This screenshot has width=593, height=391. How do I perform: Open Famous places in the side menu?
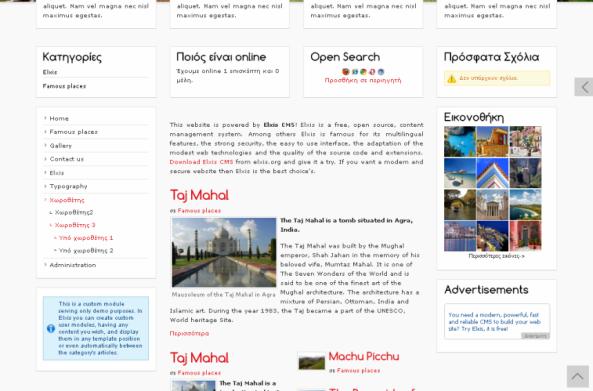73,132
